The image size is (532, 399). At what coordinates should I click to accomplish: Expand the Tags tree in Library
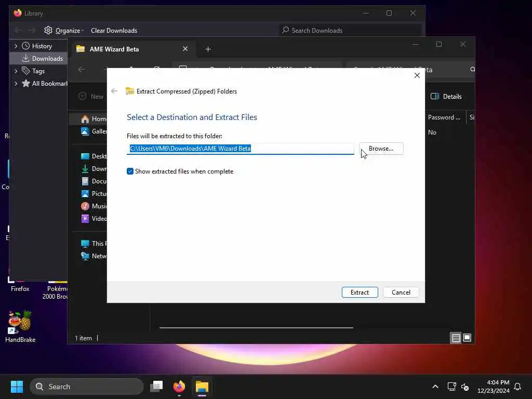pyautogui.click(x=16, y=71)
